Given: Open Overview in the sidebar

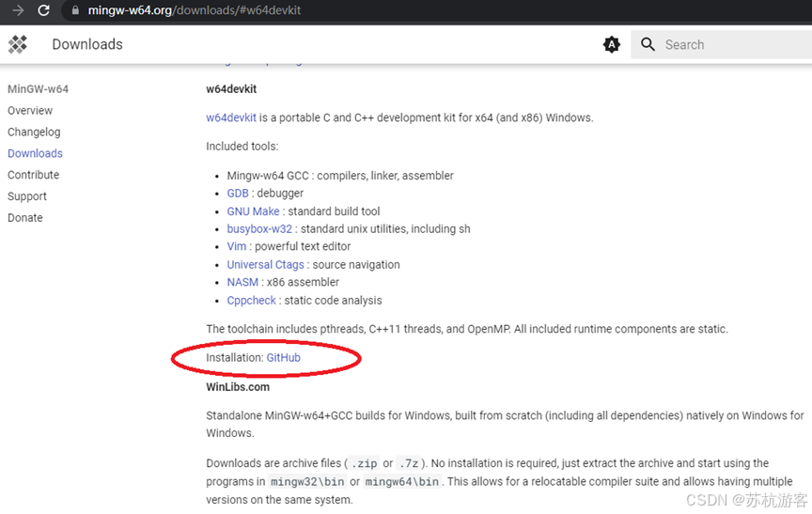Looking at the screenshot, I should (30, 110).
